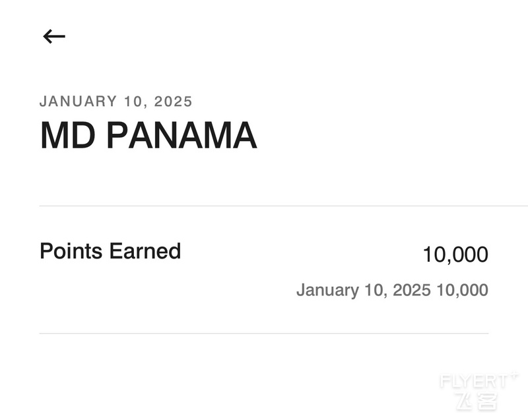
Task: Click the divider line above Points Earned
Action: [x=284, y=206]
